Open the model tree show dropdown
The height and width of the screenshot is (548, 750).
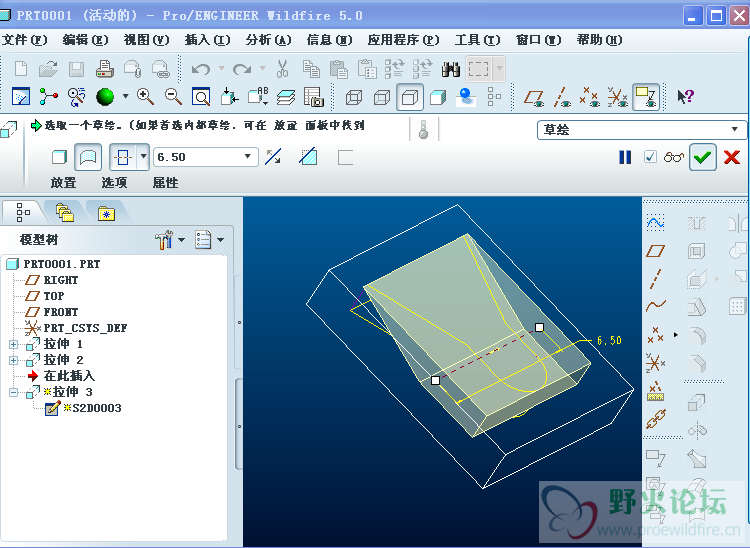221,240
